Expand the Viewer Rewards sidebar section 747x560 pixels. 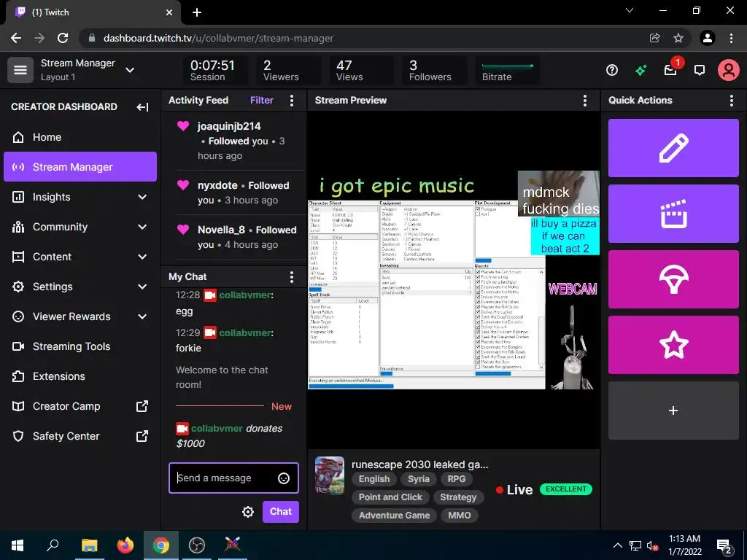[x=142, y=316]
